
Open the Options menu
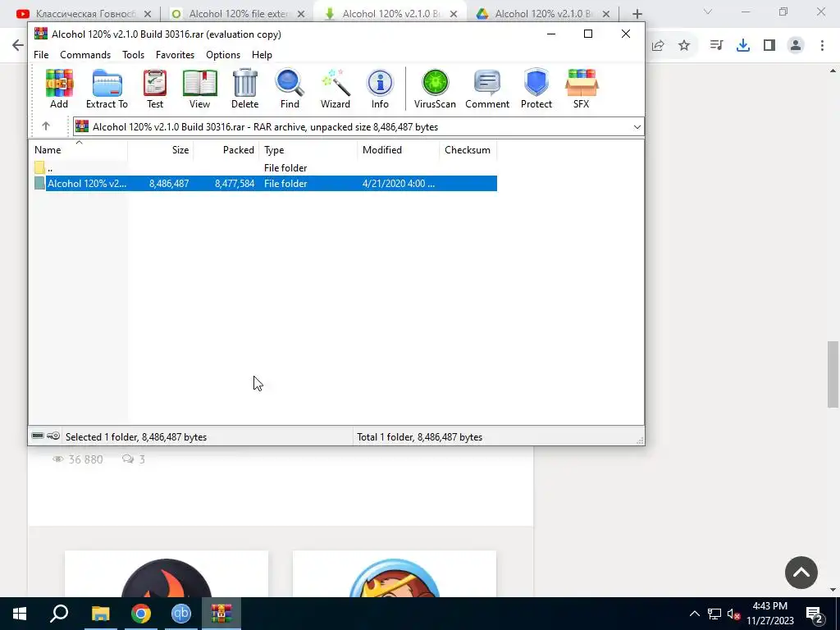pos(223,55)
